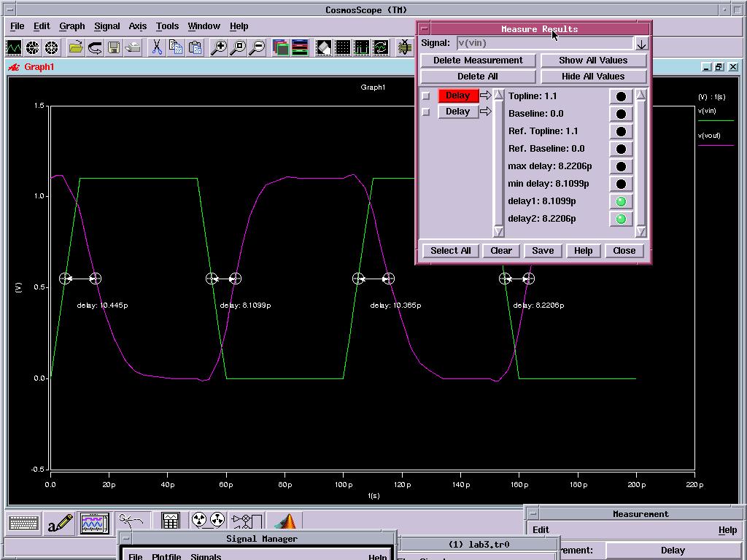Screen dimensions: 747x560
Task: Click the arrow next to the second Delay
Action: [485, 112]
